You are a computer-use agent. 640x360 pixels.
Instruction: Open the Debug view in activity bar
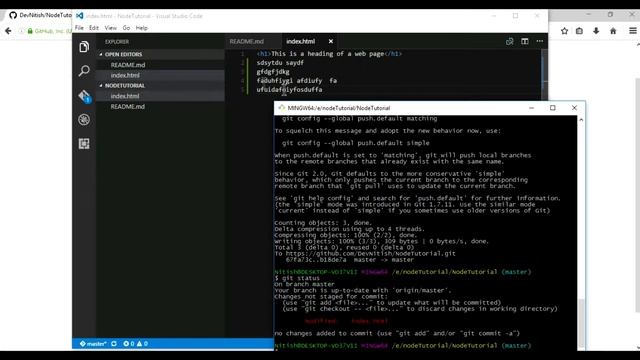coord(84,120)
